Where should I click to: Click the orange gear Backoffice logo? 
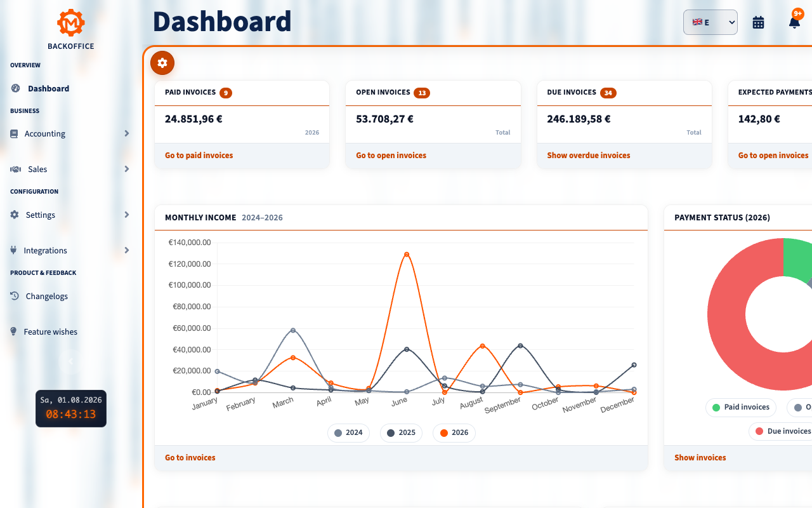coord(71,23)
